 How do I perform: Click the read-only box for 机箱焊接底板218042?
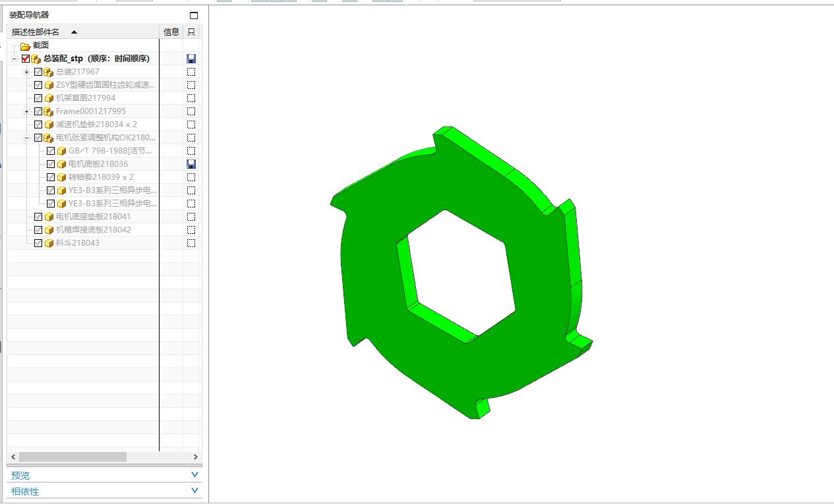click(x=191, y=230)
